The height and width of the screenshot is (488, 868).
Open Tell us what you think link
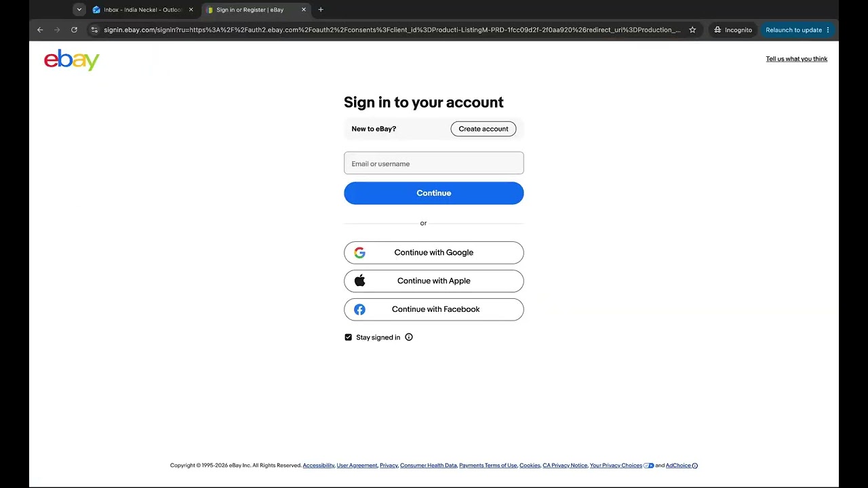tap(797, 59)
